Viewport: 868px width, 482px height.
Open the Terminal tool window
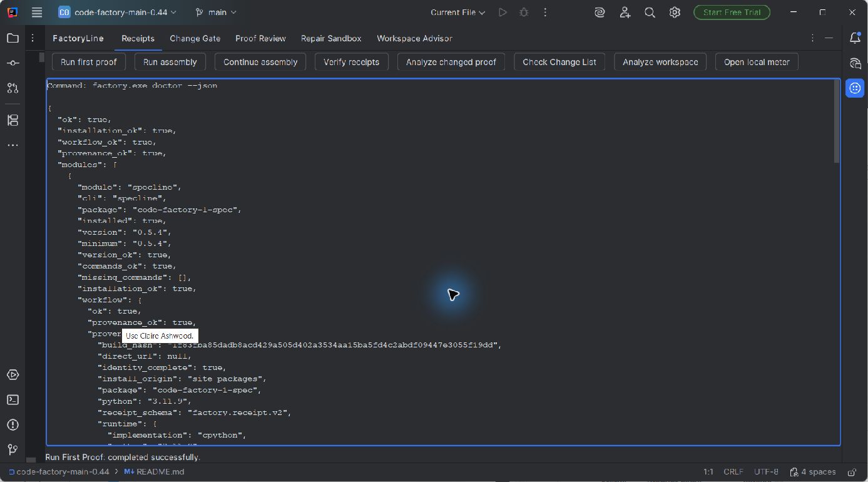tap(13, 400)
